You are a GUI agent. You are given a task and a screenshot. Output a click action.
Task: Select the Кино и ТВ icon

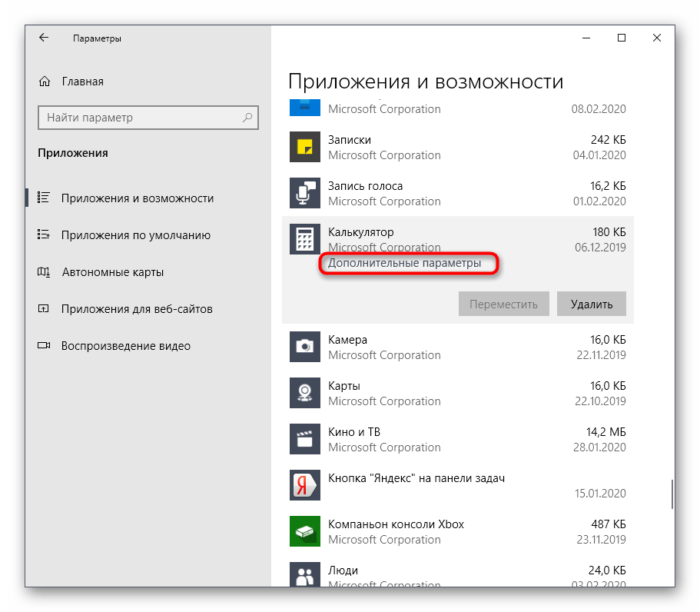(x=304, y=440)
